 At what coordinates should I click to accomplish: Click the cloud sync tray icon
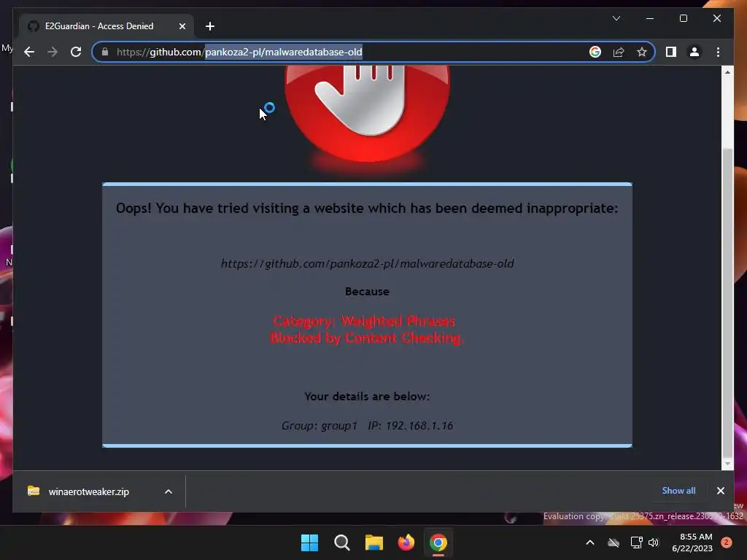pyautogui.click(x=614, y=542)
